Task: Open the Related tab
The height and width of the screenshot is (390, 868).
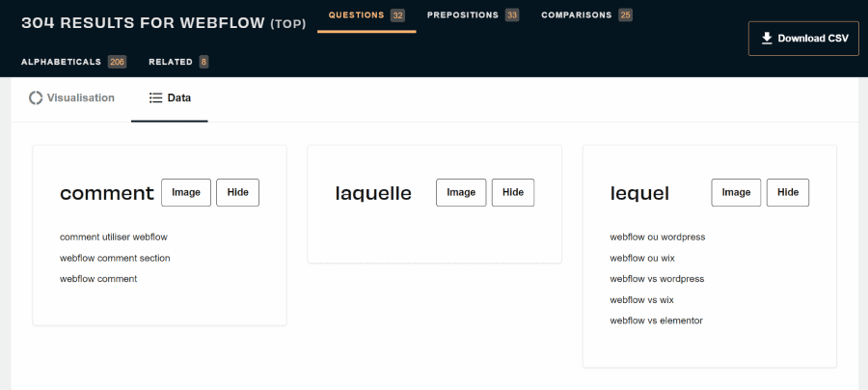Action: coord(178,62)
